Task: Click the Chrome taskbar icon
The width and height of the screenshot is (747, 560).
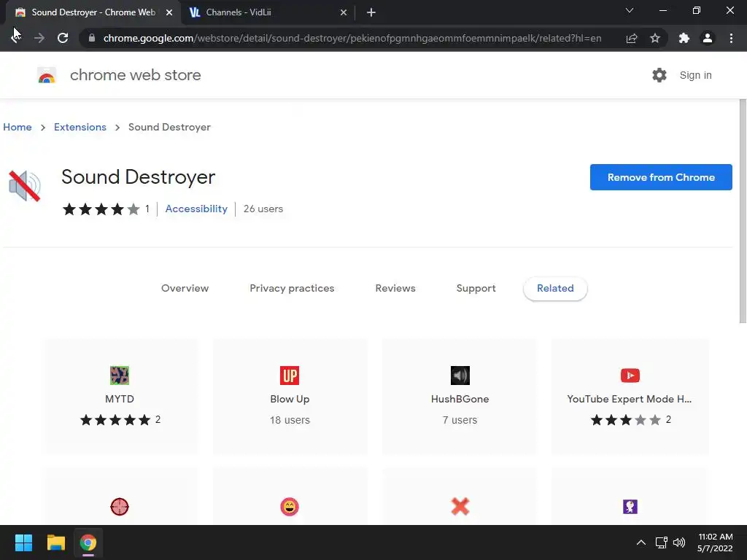Action: (x=88, y=542)
